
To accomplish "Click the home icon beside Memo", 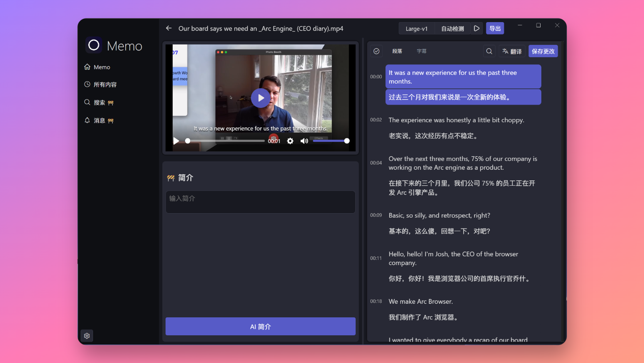I will pyautogui.click(x=87, y=67).
